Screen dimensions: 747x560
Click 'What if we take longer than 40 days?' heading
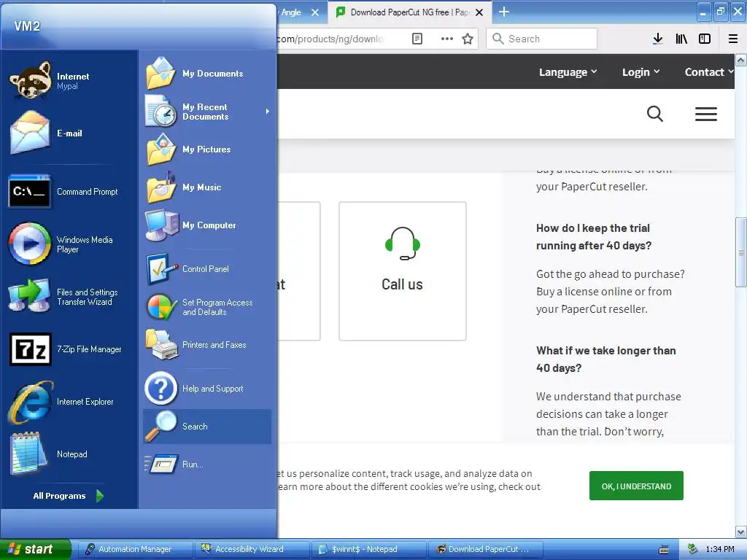(606, 359)
